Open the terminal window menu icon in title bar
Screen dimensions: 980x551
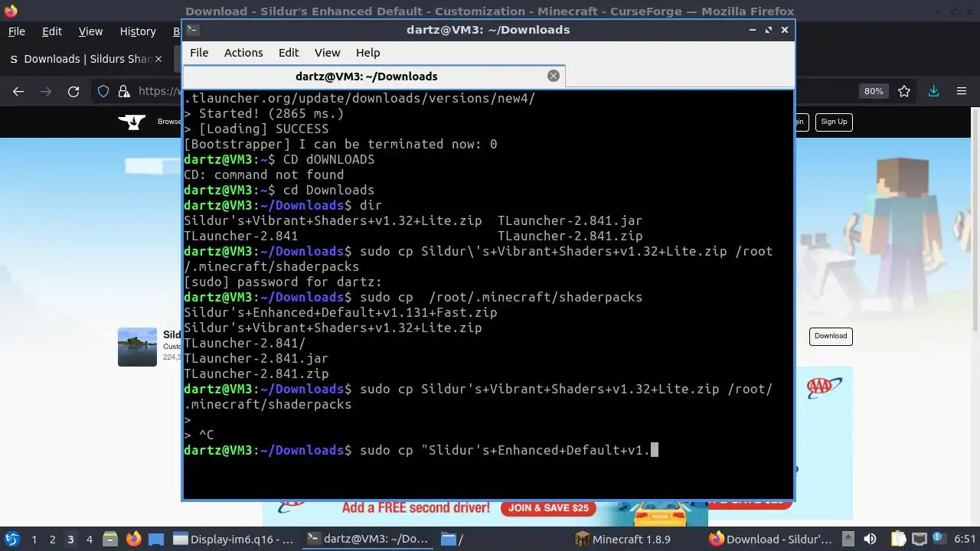coord(193,30)
